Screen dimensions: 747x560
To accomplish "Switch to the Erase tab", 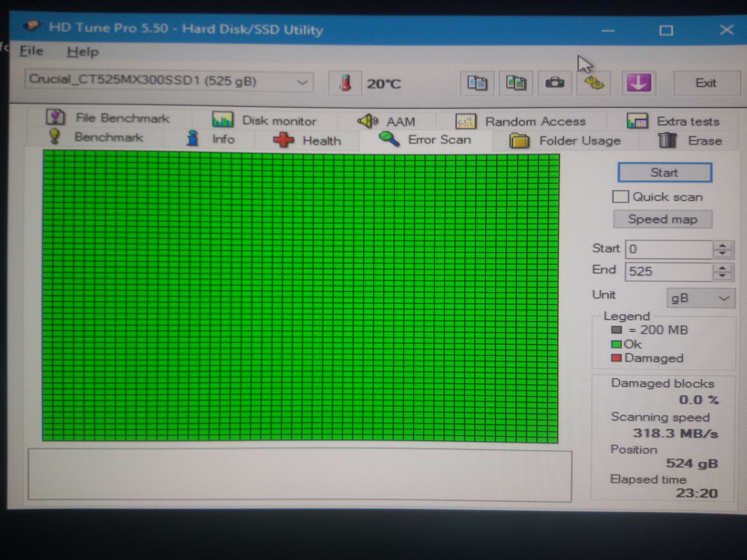I will tap(690, 140).
